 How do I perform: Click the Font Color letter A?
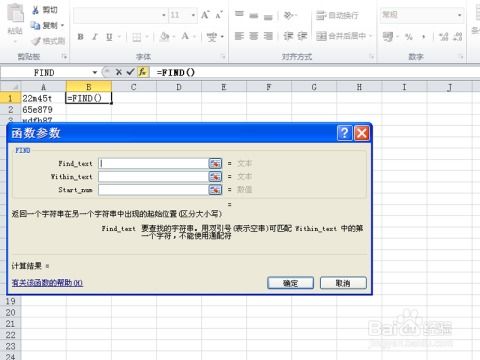185,36
